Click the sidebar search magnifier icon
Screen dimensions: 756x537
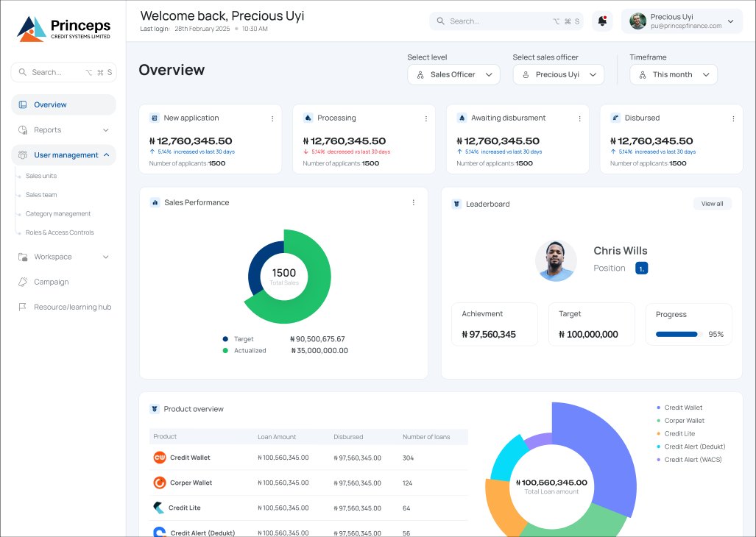pyautogui.click(x=23, y=72)
